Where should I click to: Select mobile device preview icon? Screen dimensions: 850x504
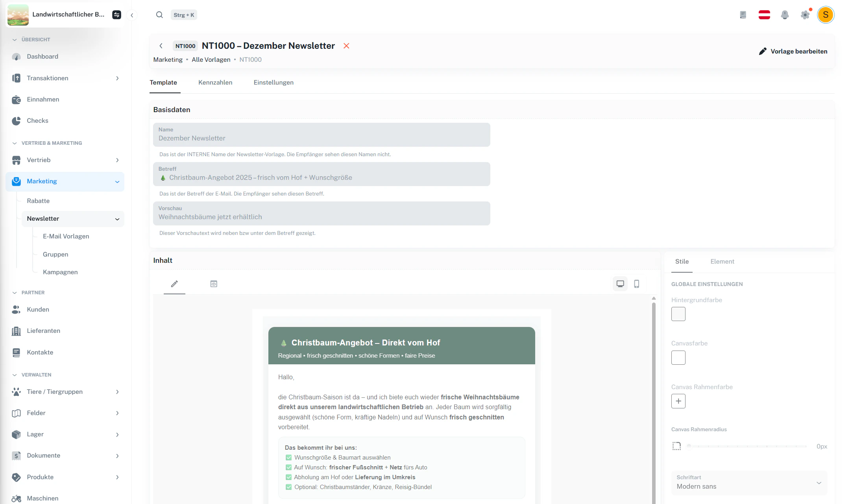coord(637,284)
